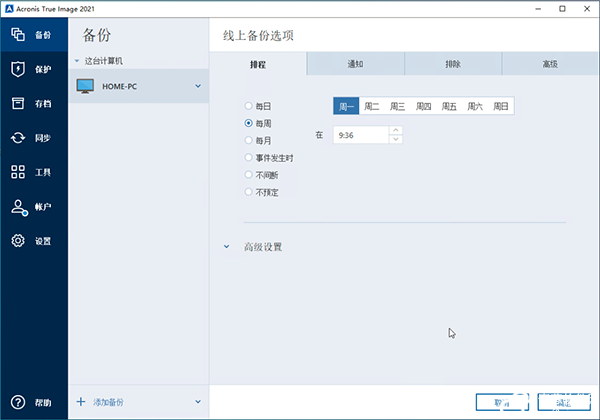Open the HOME-PC backup dropdown chevron
600x420 pixels.
pos(198,86)
